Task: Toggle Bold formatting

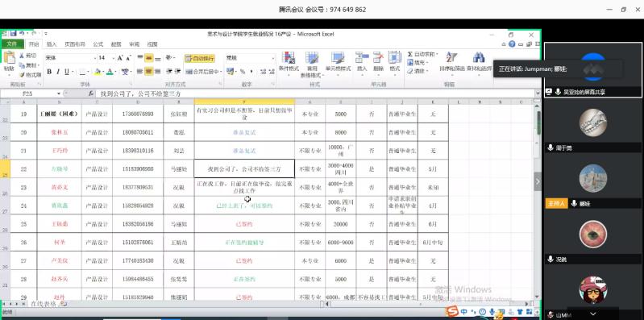Action: 49,72
